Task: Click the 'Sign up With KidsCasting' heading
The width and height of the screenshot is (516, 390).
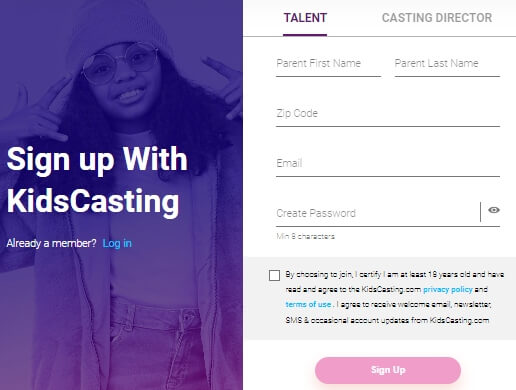Action: [x=97, y=180]
